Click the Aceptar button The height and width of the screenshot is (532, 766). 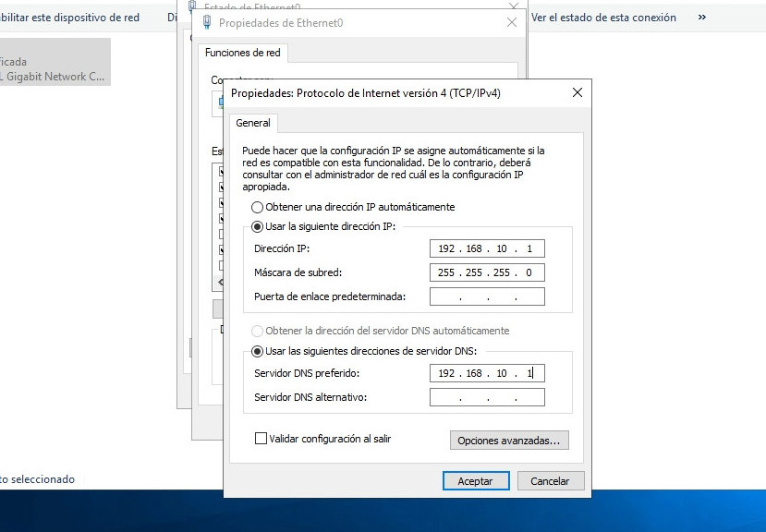coord(475,481)
